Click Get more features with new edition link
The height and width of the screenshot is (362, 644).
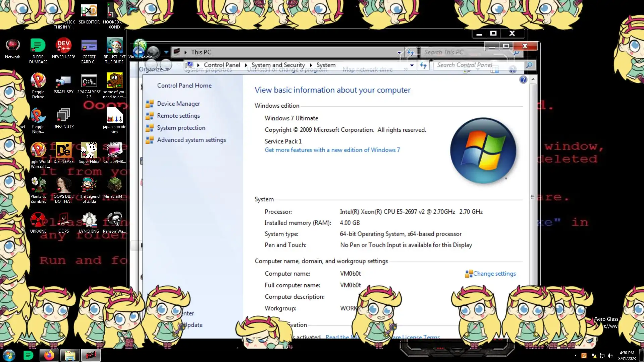[332, 150]
